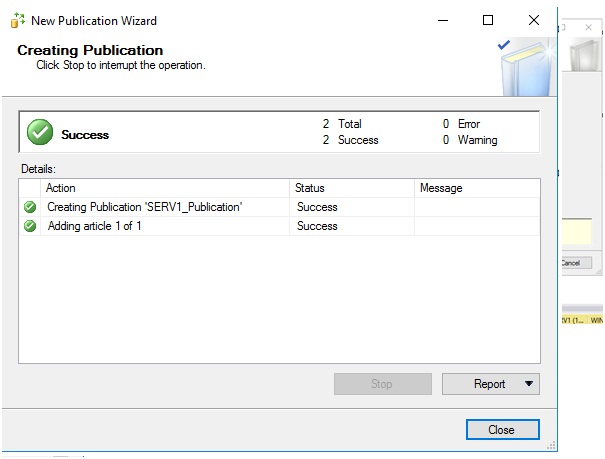Open the Report dropdown arrow
Image resolution: width=605 pixels, height=459 pixels.
[x=529, y=384]
